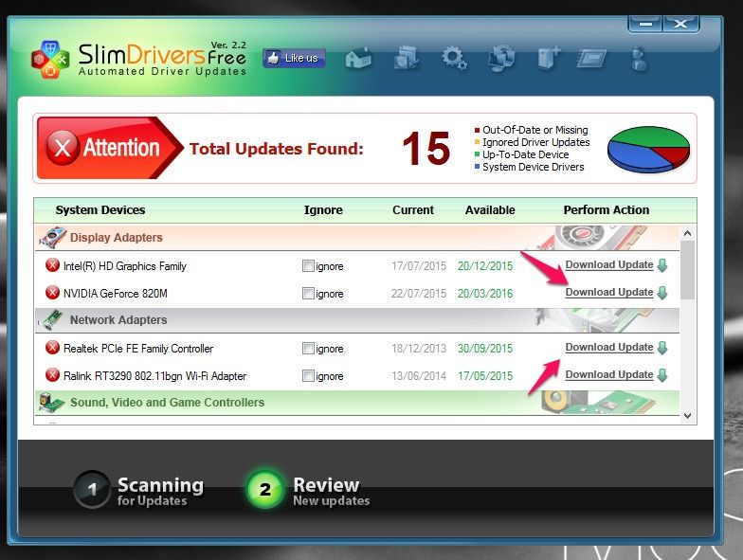This screenshot has height=560, width=743.
Task: Click green download arrow for Ralink RT3290 adapter
Action: pos(662,375)
